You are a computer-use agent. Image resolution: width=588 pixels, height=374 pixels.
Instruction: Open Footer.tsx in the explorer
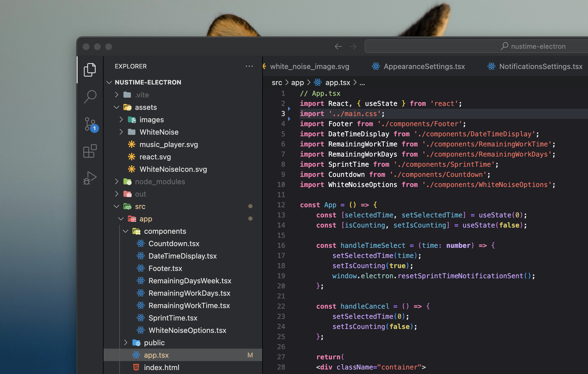tap(183, 268)
